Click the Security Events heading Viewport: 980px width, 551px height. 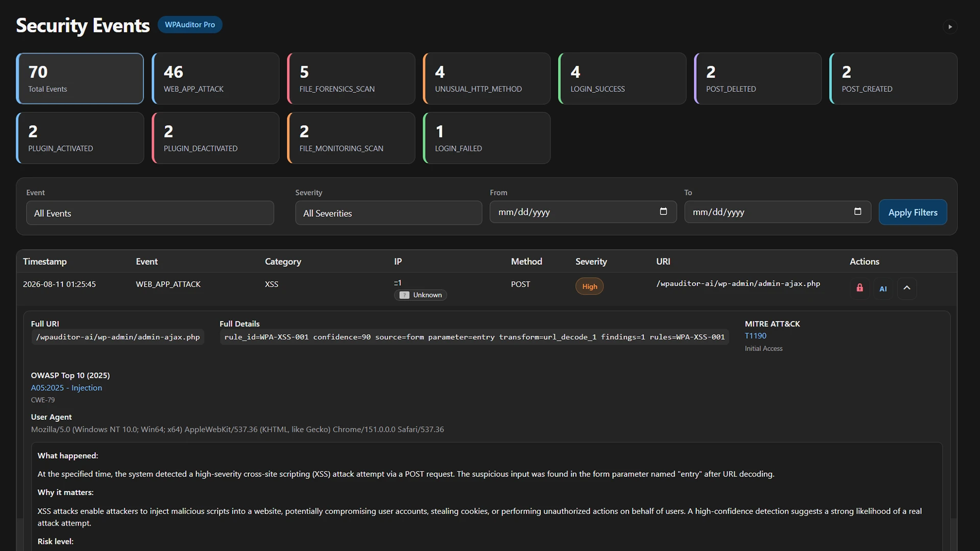[x=83, y=26]
